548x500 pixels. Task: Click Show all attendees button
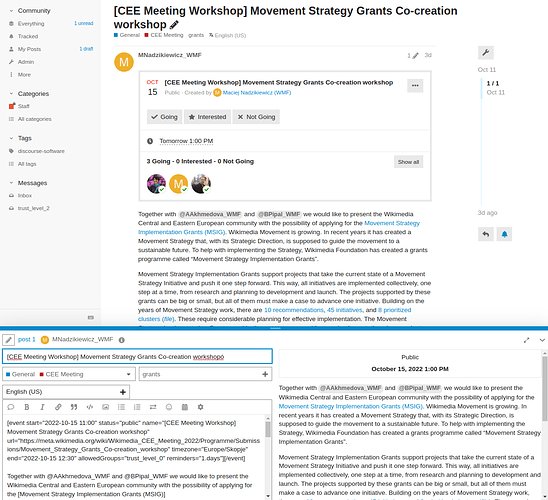coord(408,162)
